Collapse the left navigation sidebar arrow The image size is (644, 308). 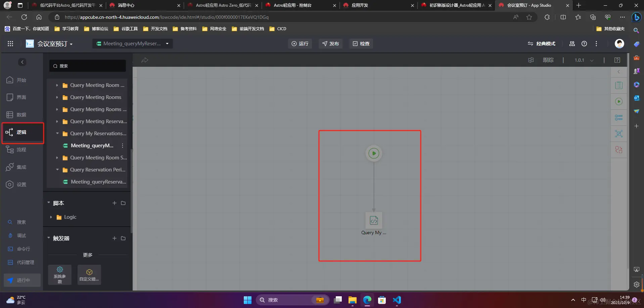coord(22,62)
